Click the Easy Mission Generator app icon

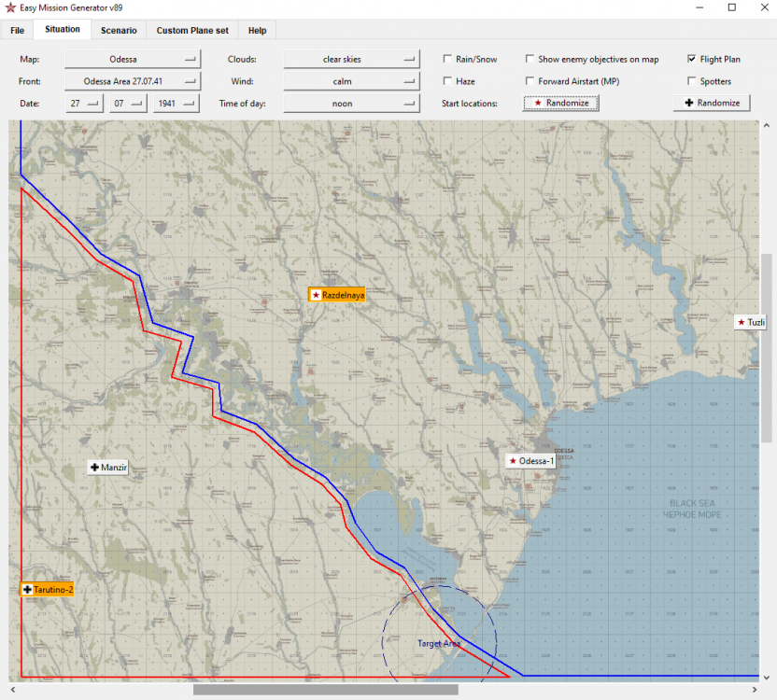[10, 7]
